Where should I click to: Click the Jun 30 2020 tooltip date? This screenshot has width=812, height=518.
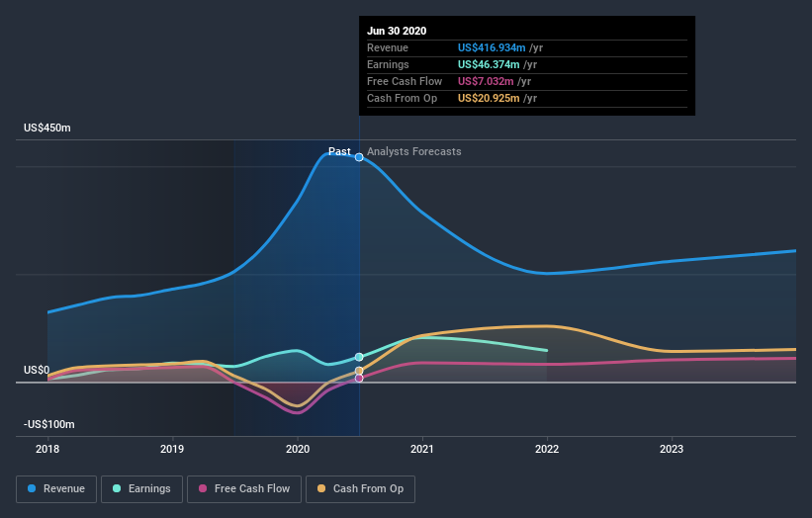click(x=397, y=31)
